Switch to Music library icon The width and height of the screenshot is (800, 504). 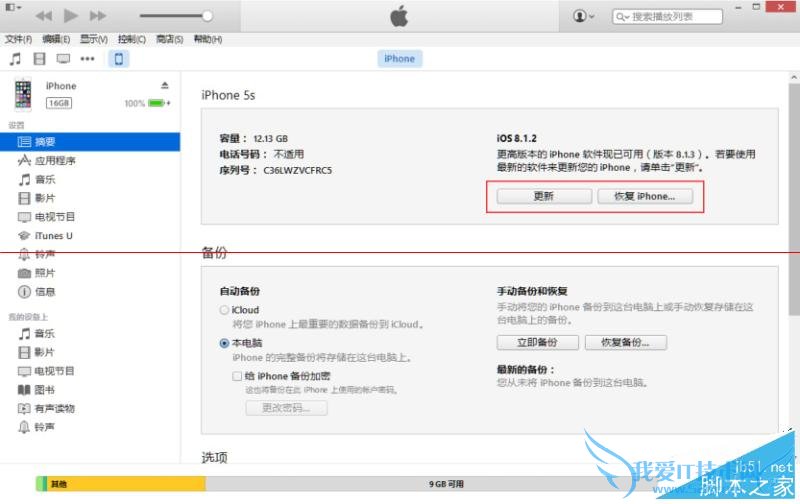pos(15,59)
